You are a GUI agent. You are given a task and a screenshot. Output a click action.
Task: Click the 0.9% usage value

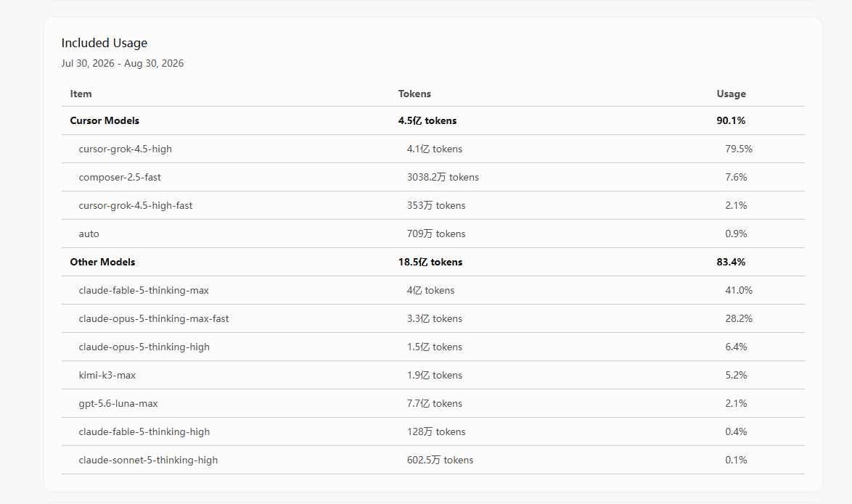pos(736,234)
